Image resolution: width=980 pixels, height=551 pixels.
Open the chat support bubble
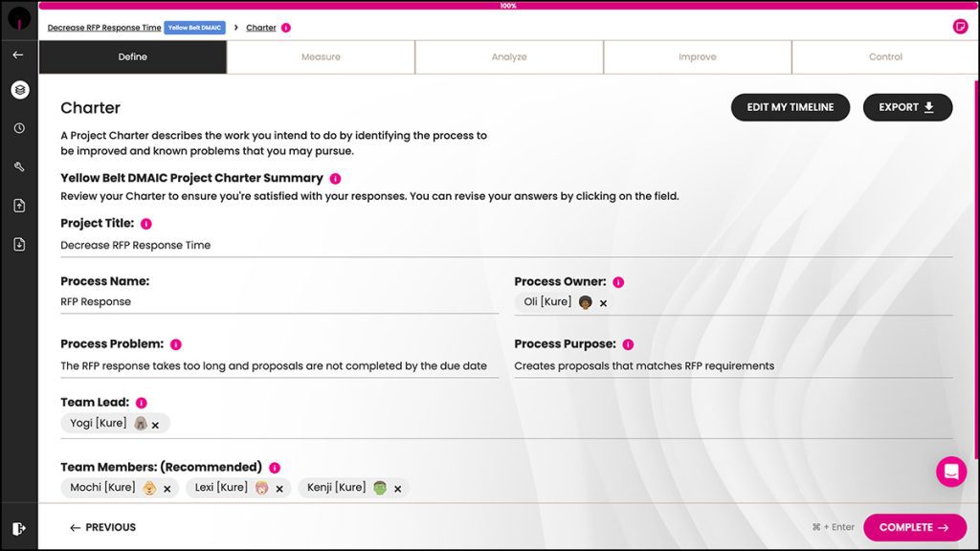pyautogui.click(x=951, y=472)
